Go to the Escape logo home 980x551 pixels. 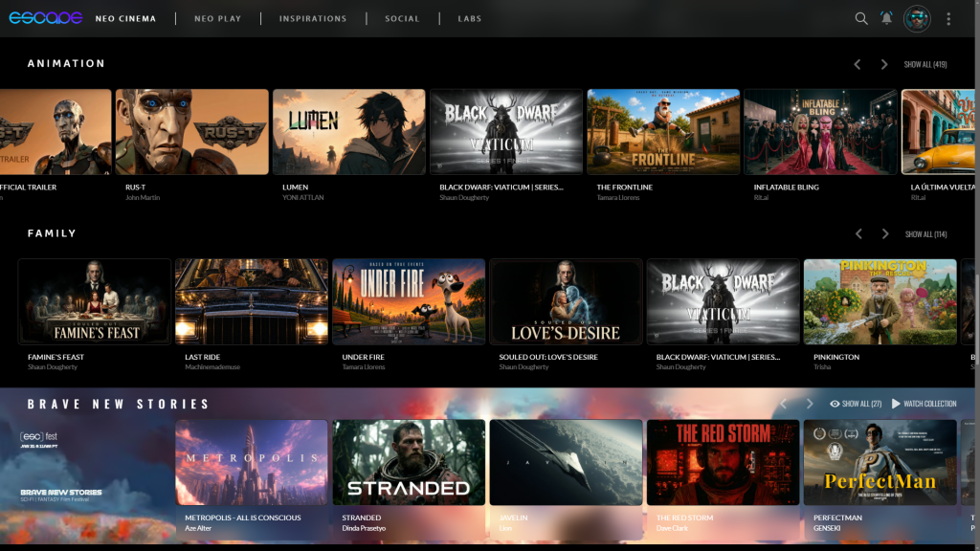pos(46,18)
